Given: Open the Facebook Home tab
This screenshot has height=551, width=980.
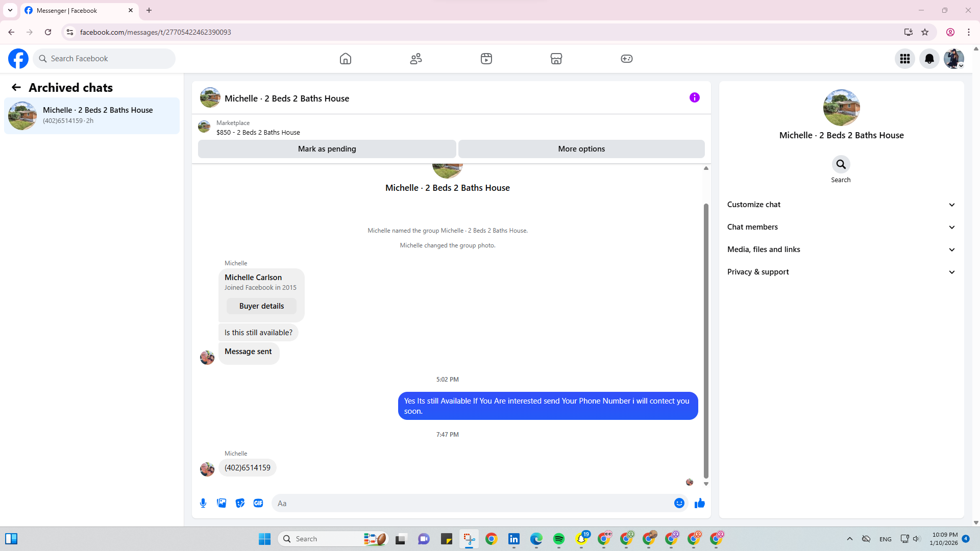Looking at the screenshot, I should pos(346,59).
